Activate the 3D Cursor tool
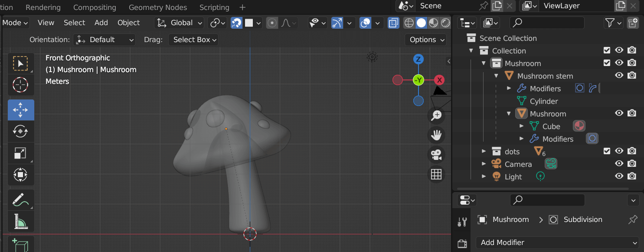 [x=20, y=85]
